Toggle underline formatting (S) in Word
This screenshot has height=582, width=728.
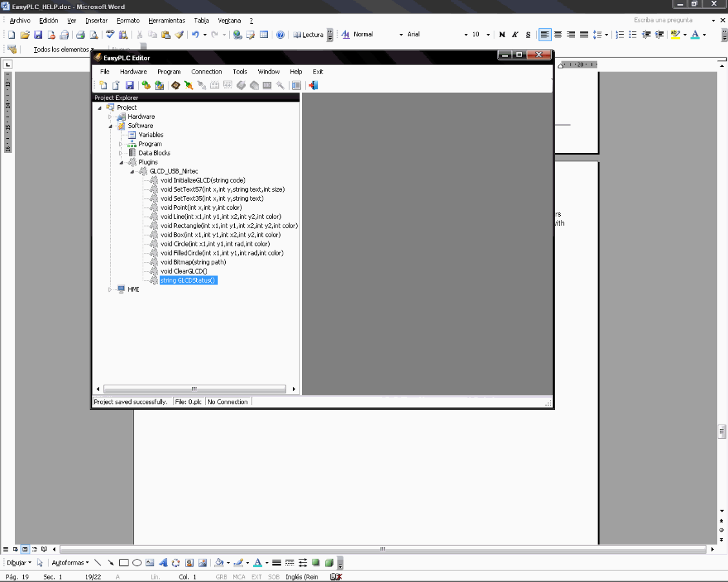point(528,35)
